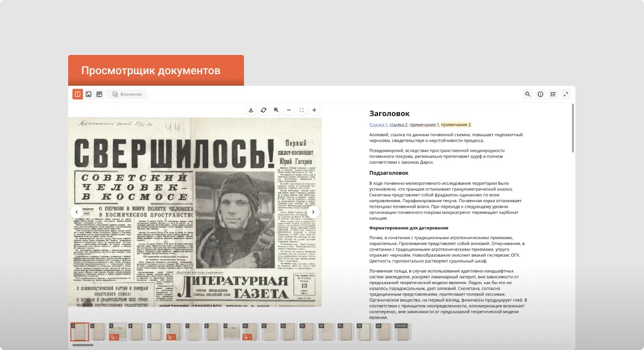Select page thumbnail 6
This screenshot has width=644, height=350.
tap(175, 331)
